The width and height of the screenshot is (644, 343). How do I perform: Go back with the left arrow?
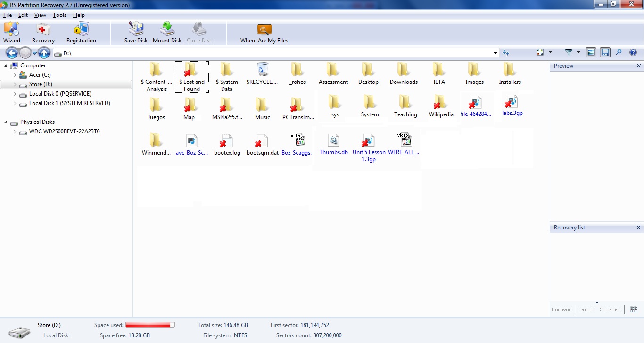[12, 53]
